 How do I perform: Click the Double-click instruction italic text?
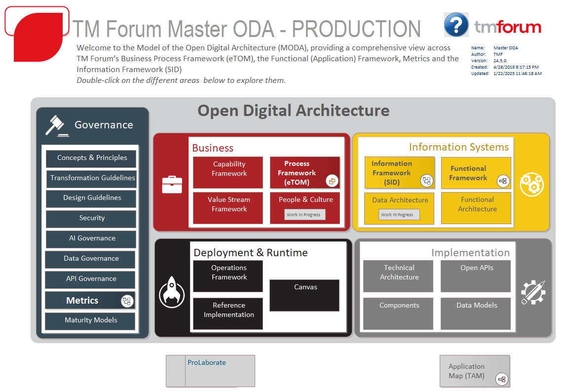(x=181, y=80)
